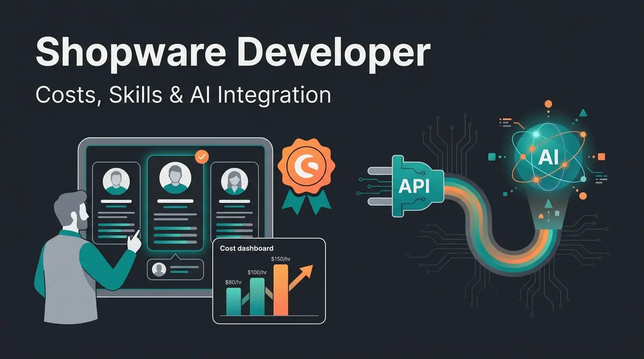Click the "Costs, Skills & AI Integration" subtitle

coord(183,95)
